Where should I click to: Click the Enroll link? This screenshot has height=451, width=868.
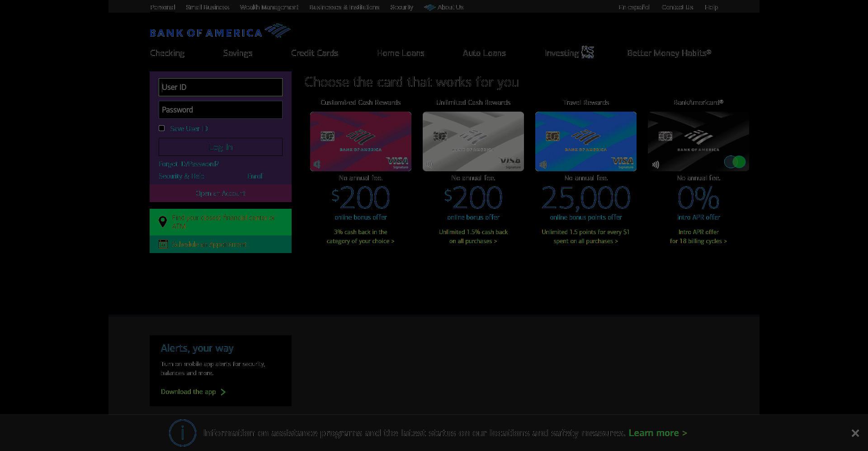(x=255, y=176)
